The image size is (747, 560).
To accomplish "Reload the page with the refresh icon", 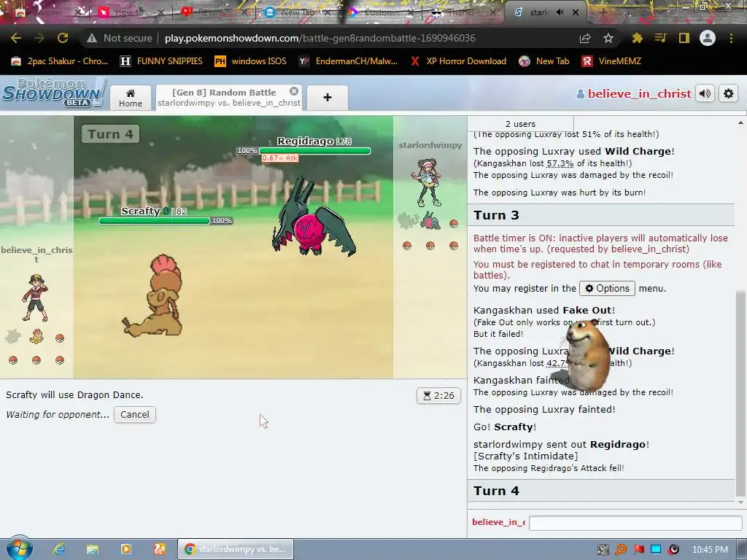I will (63, 38).
